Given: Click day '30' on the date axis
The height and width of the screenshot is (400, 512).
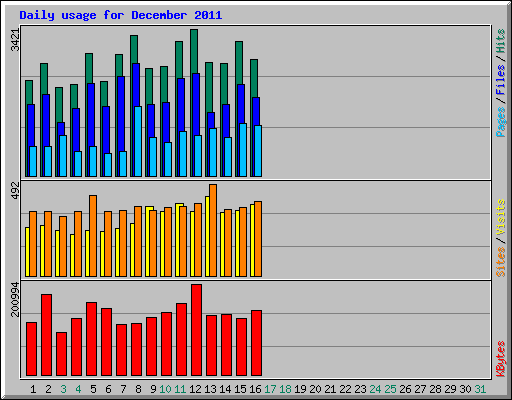Looking at the screenshot, I should click(465, 389).
